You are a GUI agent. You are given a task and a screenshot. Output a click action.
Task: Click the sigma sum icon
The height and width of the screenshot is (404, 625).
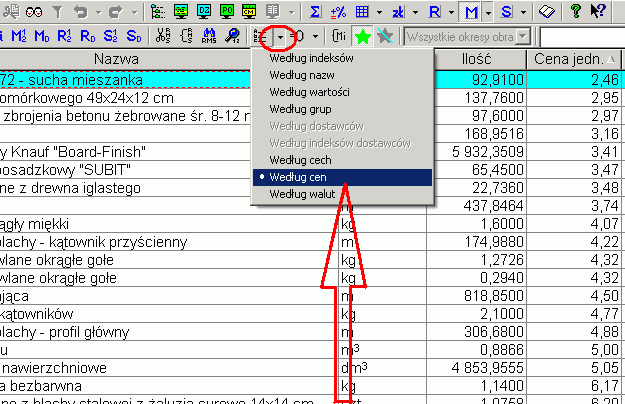[x=316, y=12]
